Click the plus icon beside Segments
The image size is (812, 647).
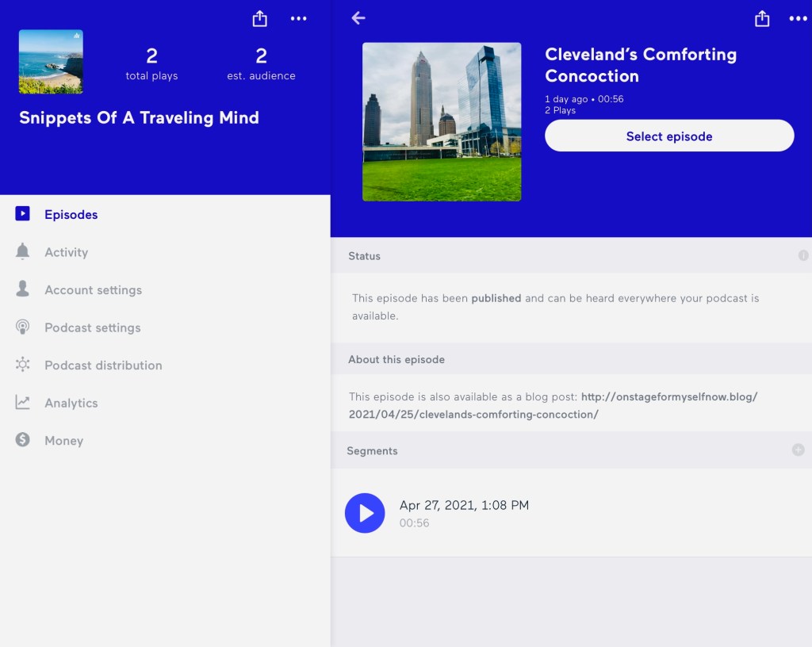point(798,450)
